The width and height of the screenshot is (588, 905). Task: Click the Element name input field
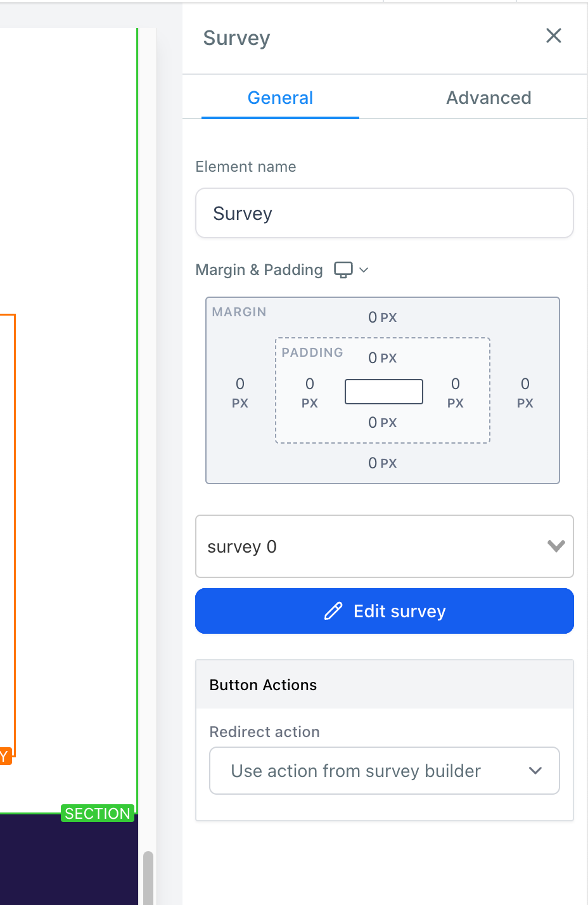(x=384, y=214)
